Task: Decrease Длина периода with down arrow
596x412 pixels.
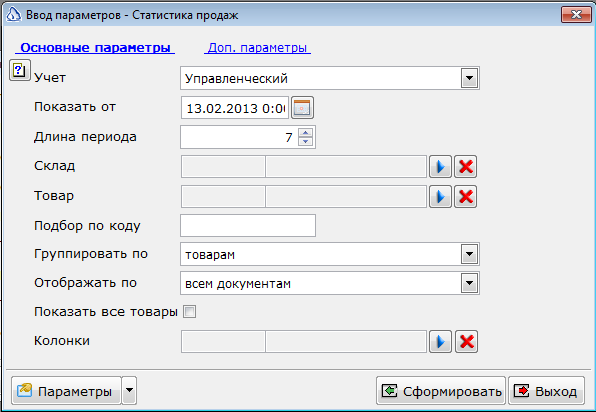Action: coord(306,141)
